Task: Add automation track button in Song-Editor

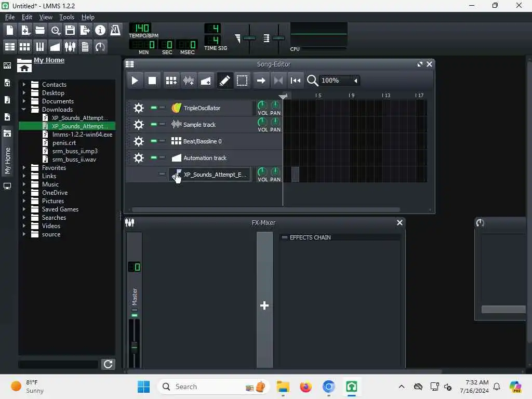Action: pyautogui.click(x=206, y=81)
